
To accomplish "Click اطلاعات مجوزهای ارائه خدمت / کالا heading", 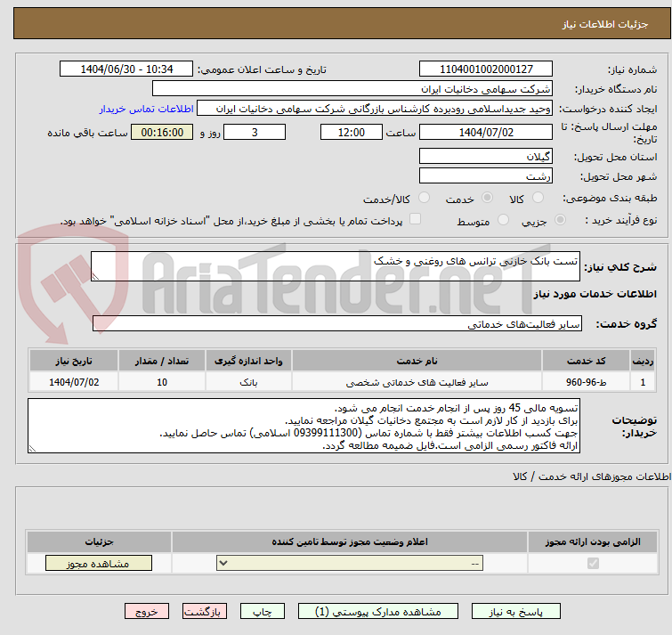I will [592, 476].
